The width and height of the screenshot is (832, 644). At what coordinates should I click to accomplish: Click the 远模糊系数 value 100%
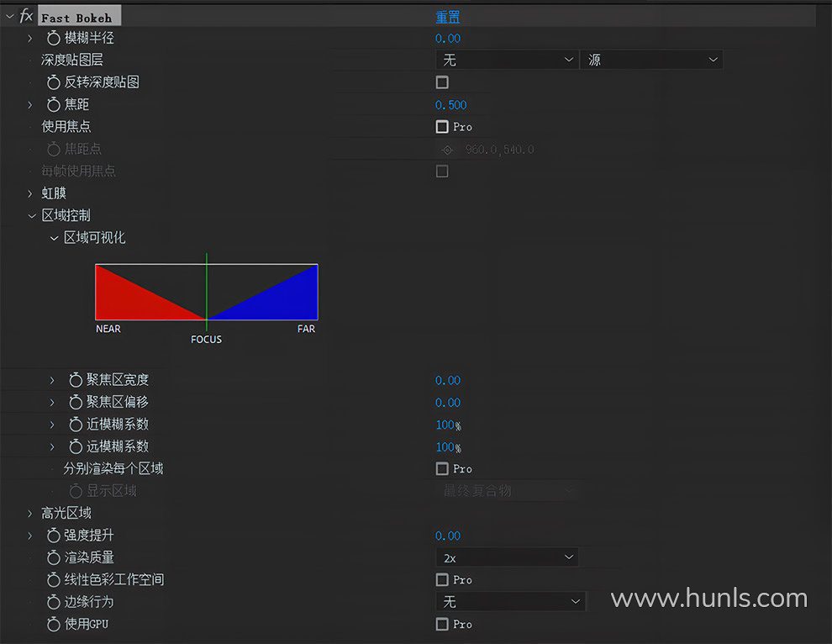449,447
